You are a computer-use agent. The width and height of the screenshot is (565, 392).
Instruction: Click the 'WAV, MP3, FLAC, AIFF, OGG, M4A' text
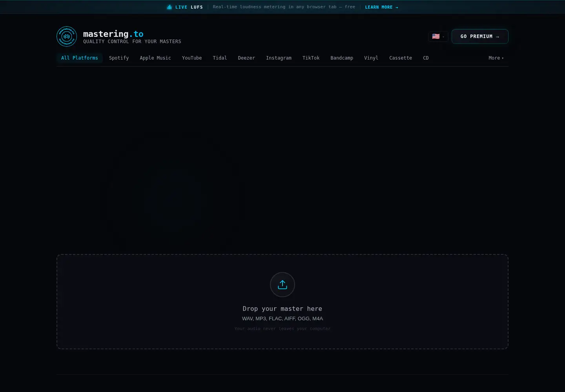(282, 319)
